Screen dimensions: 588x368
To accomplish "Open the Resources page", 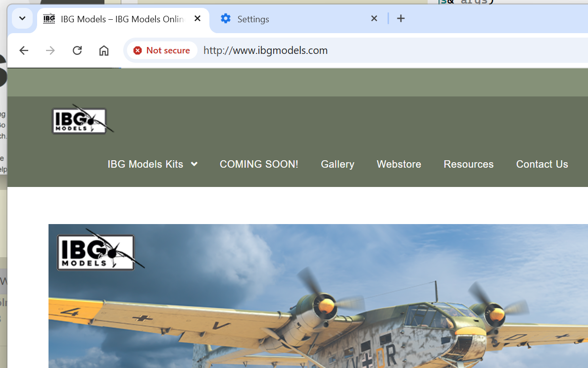I will [469, 164].
